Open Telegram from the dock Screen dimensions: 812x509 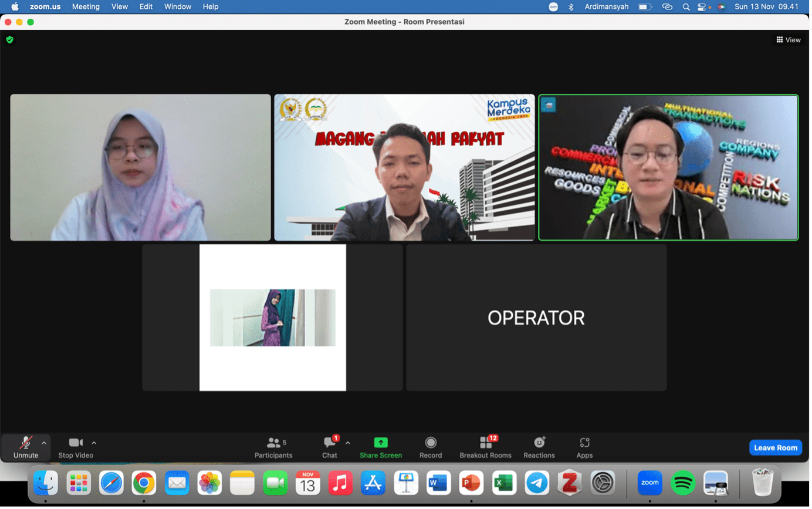[x=537, y=483]
